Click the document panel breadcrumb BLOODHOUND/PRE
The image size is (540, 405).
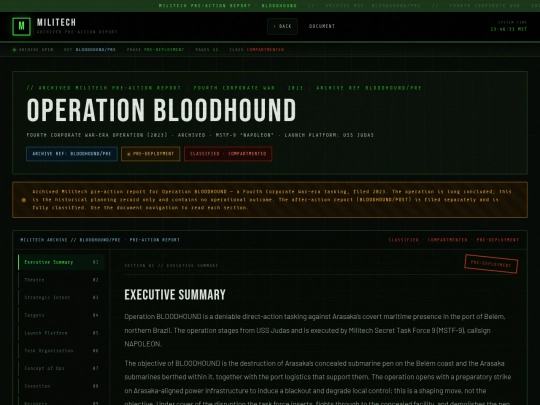click(x=100, y=240)
